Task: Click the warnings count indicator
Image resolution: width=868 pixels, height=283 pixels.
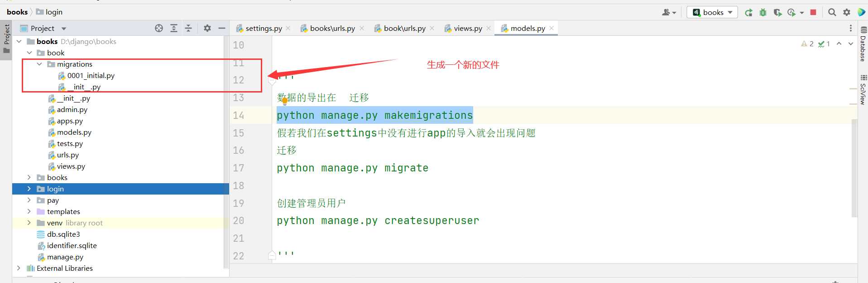Action: click(807, 44)
